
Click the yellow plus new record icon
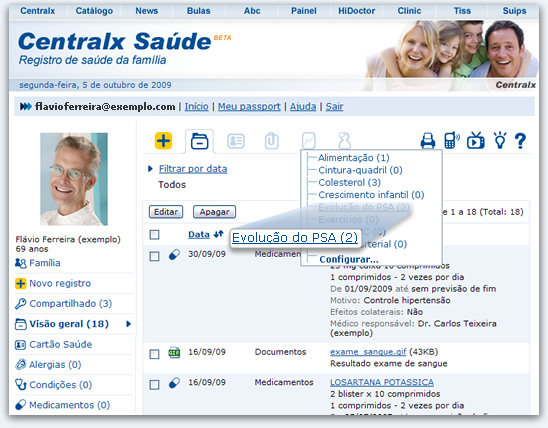point(163,141)
